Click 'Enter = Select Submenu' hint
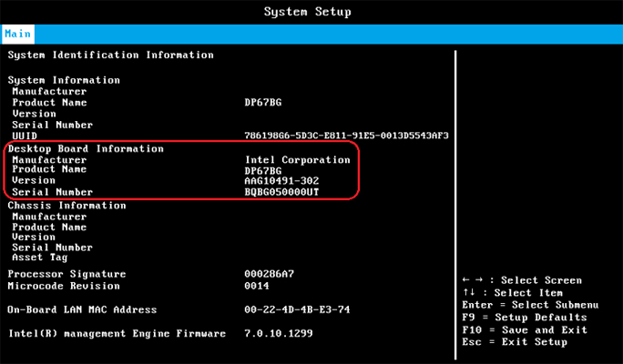The width and height of the screenshot is (623, 364). [530, 305]
